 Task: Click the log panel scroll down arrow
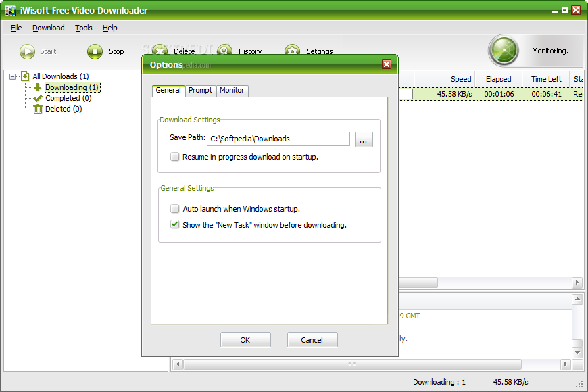click(x=577, y=353)
